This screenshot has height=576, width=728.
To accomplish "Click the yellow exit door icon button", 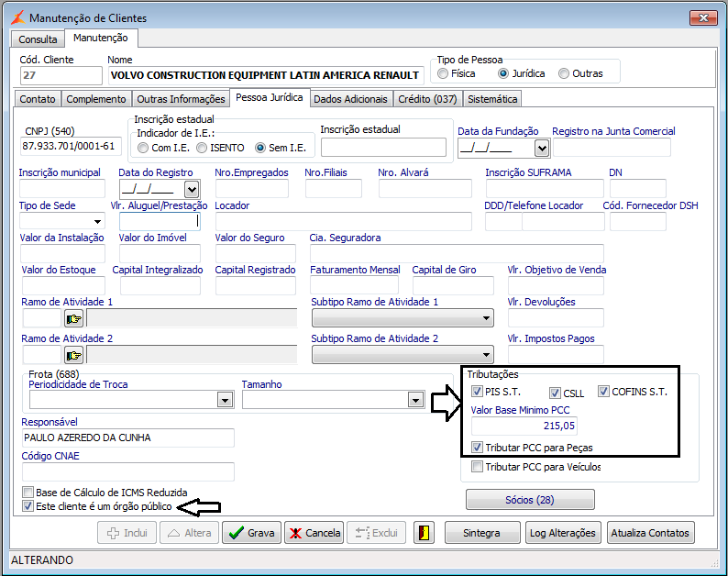I will coord(424,533).
